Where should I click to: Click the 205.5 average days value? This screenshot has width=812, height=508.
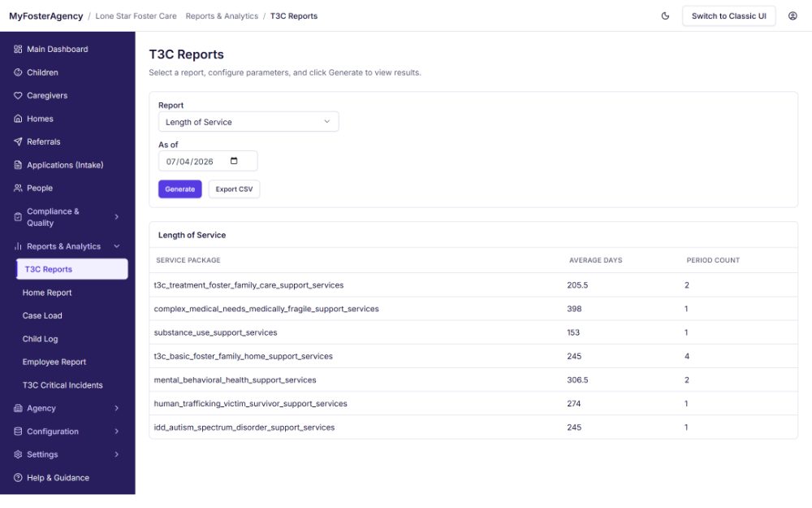[577, 285]
